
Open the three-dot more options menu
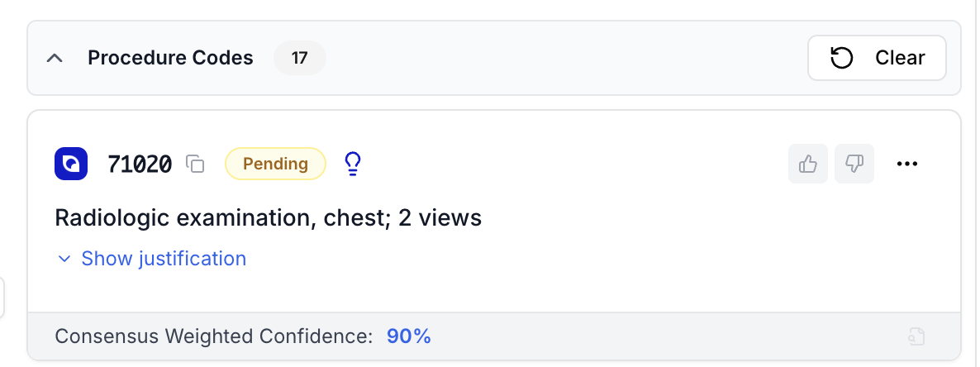click(907, 164)
